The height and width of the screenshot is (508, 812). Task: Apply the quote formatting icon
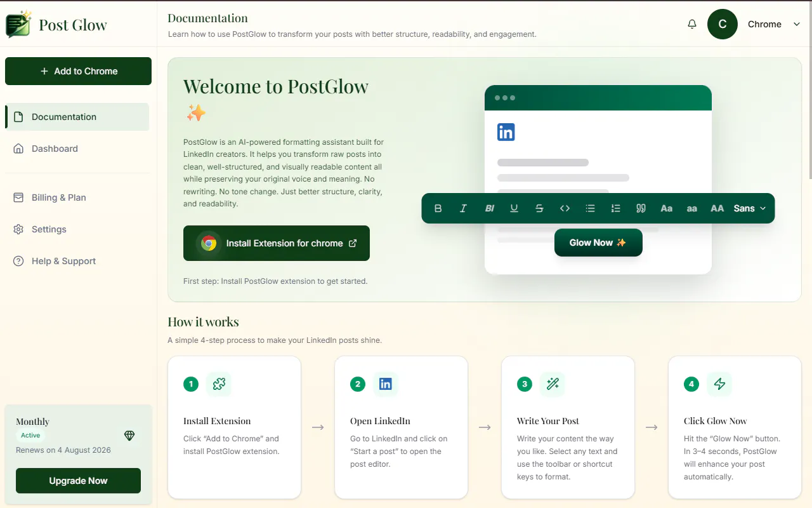[641, 208]
